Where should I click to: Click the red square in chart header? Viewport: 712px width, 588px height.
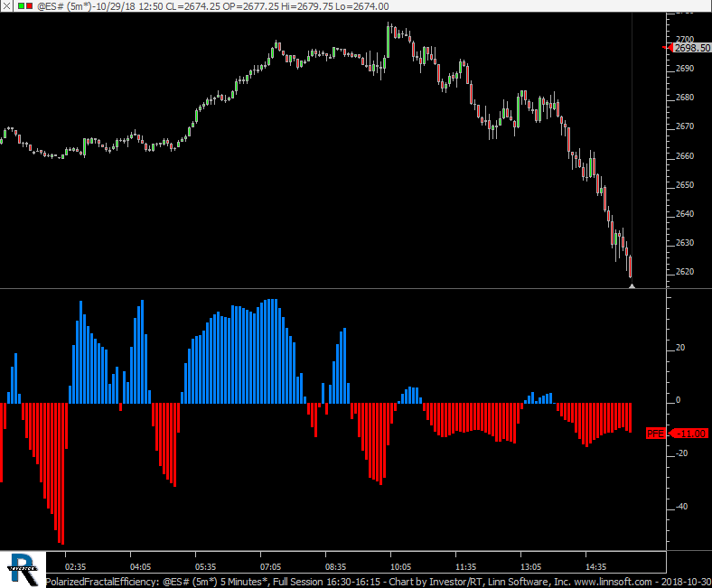tap(31, 6)
